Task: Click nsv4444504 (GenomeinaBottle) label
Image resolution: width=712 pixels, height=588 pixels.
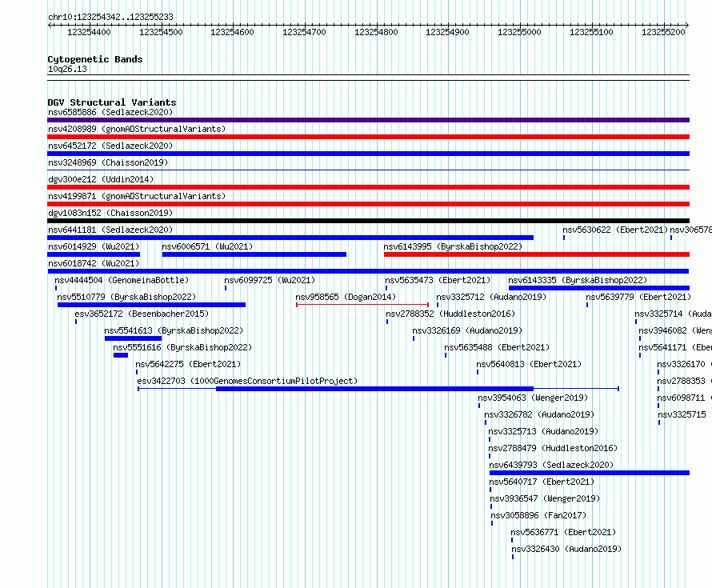Action: click(x=122, y=280)
